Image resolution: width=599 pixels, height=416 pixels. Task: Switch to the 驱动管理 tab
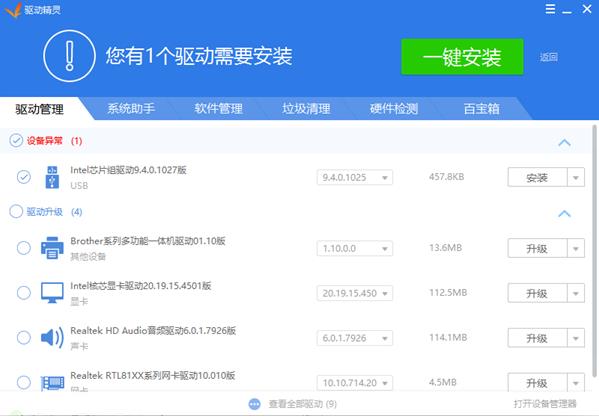pyautogui.click(x=40, y=109)
